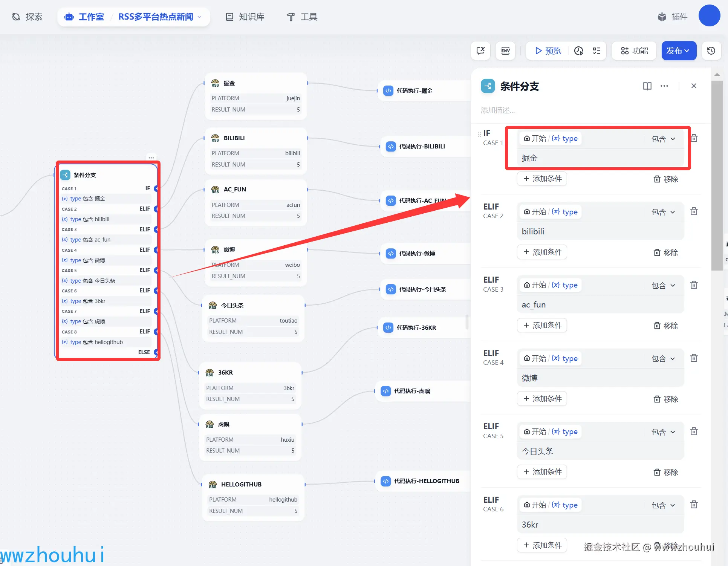Select the HELLOGITHUB RSS node icon
The width and height of the screenshot is (728, 566).
tap(213, 484)
